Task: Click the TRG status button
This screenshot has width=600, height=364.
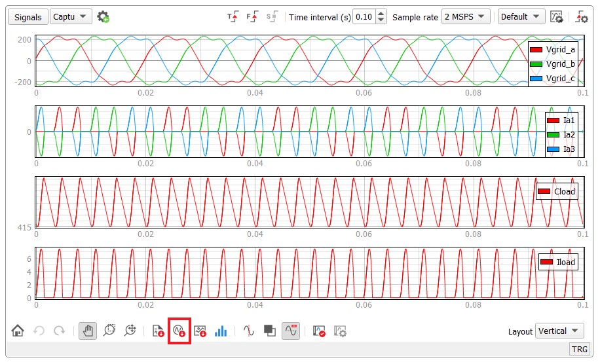Action: [x=579, y=350]
